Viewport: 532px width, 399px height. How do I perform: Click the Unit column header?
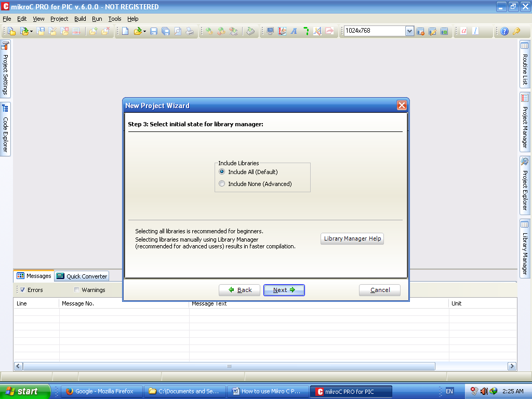483,303
